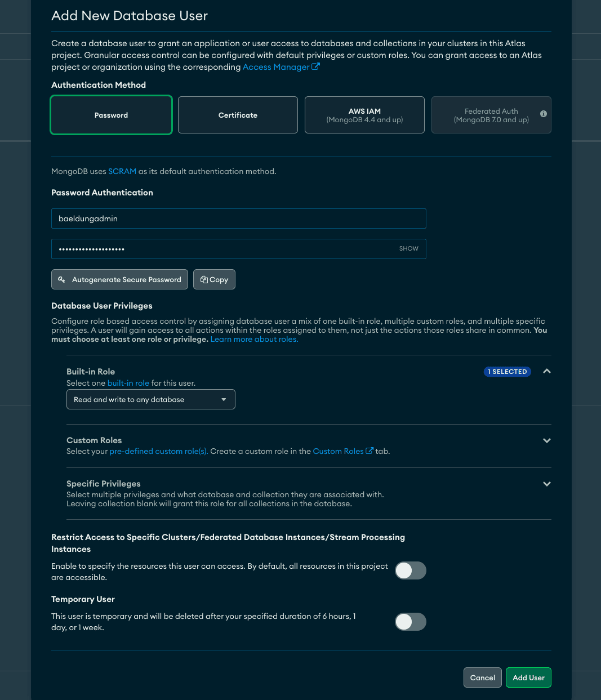Select AWS IAM authentication method
601x700 pixels.
[x=364, y=115]
